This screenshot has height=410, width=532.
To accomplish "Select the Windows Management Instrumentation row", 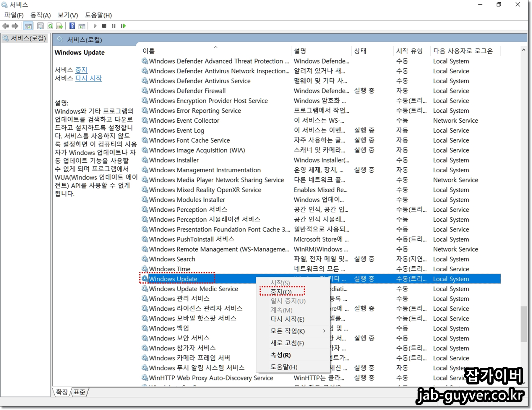I will click(x=321, y=170).
